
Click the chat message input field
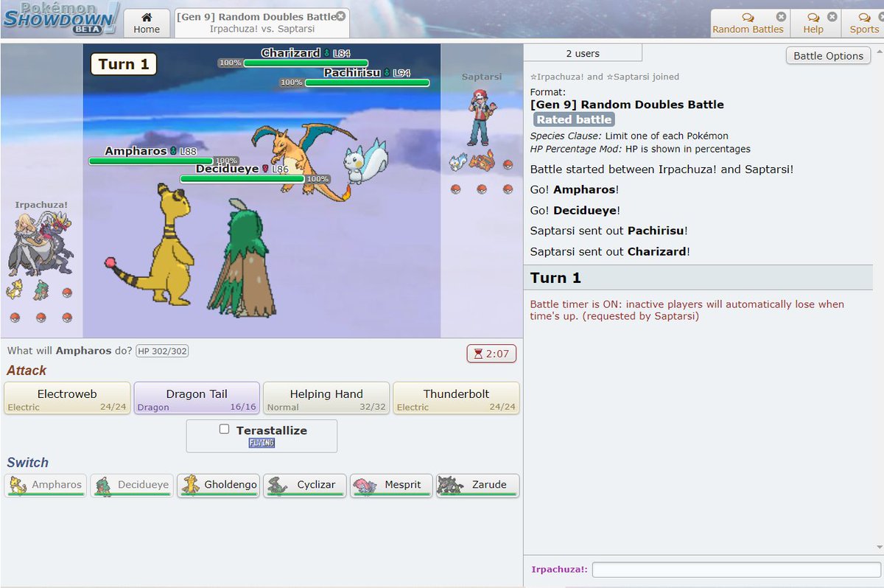tap(736, 570)
